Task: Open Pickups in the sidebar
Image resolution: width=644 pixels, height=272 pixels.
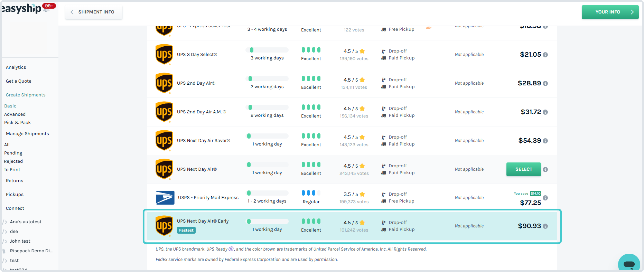Action: pos(15,195)
